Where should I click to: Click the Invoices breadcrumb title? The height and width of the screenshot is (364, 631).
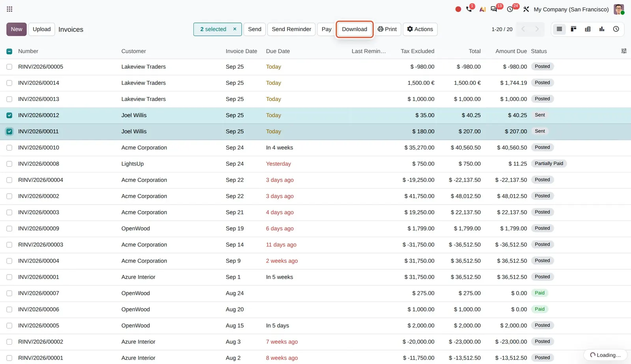point(71,30)
